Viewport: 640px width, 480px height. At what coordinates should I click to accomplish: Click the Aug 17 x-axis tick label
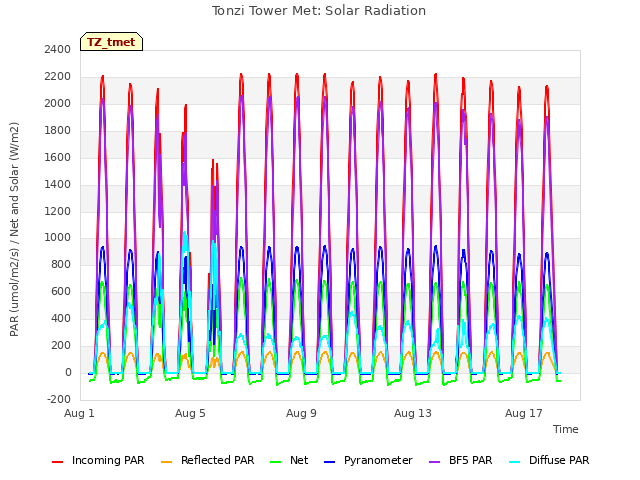click(524, 413)
